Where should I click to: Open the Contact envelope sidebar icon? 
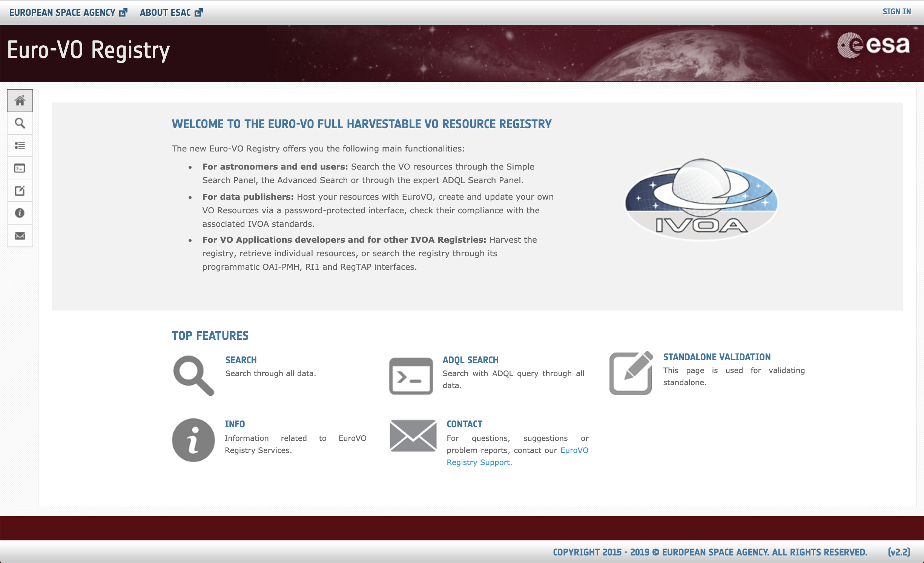pyautogui.click(x=20, y=236)
